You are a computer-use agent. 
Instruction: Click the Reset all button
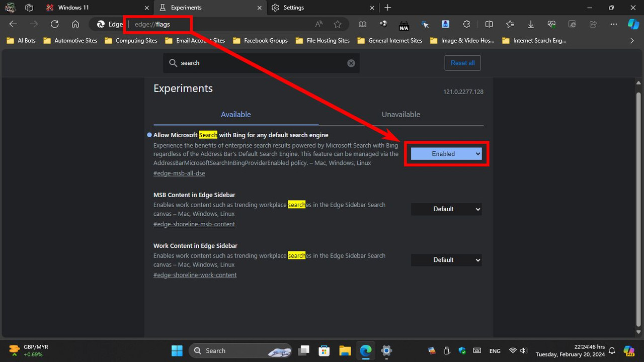coord(462,63)
